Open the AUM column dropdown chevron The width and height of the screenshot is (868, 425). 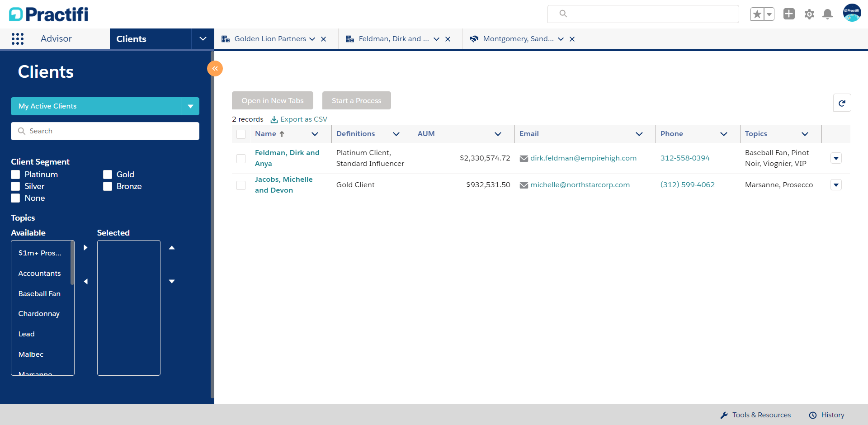(498, 134)
